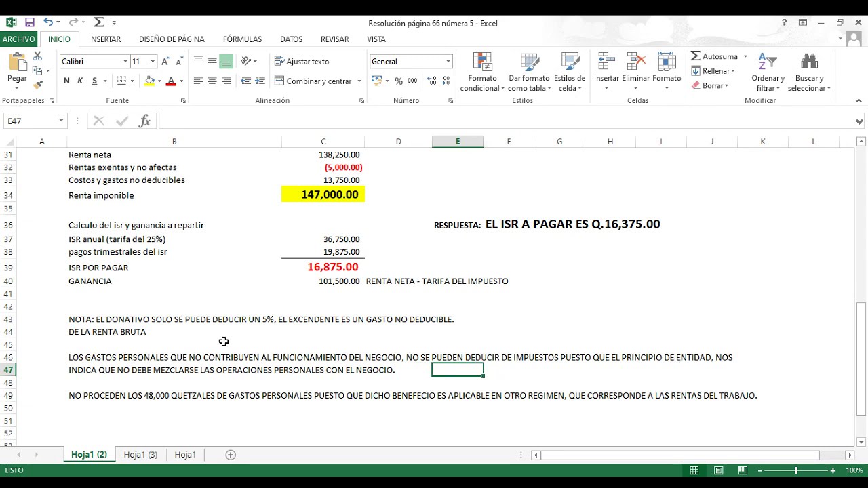
Task: Toggle Ajustar texto wrap text
Action: [x=302, y=62]
